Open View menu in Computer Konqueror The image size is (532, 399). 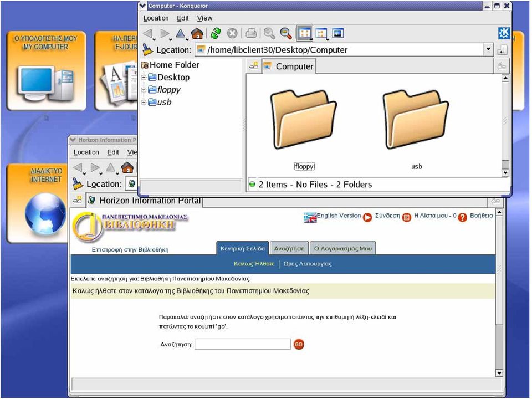tap(204, 18)
